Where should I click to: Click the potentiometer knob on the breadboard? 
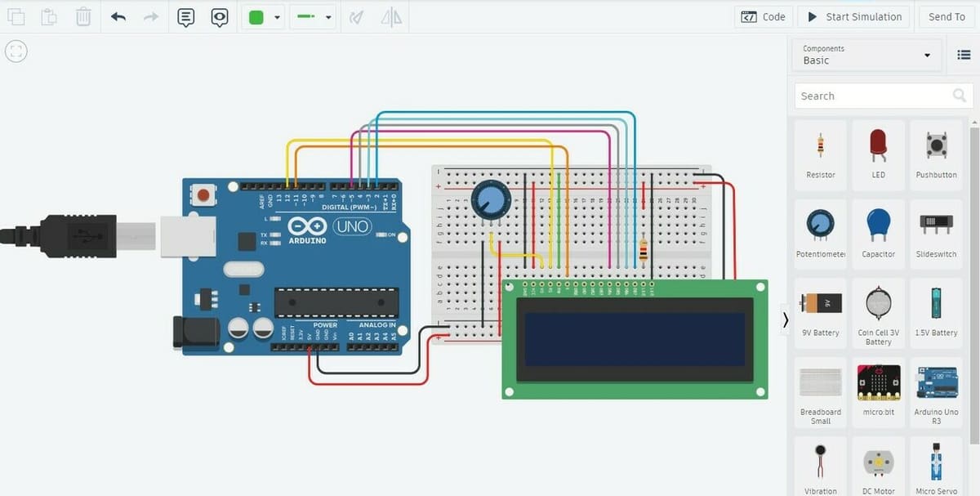(491, 199)
